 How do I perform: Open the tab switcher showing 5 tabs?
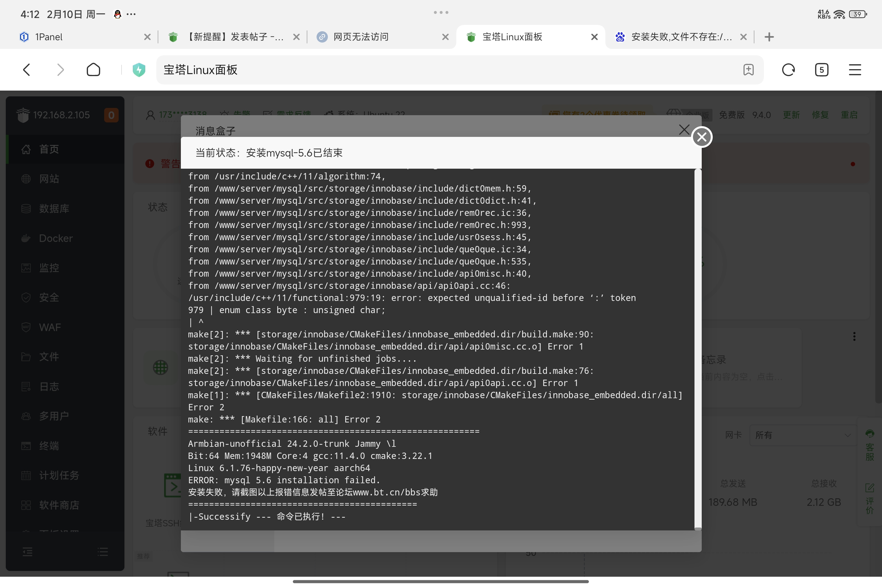click(x=822, y=70)
